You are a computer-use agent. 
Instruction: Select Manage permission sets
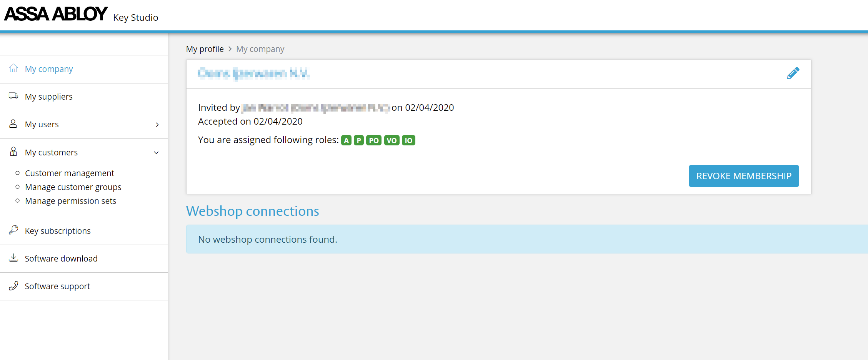[70, 200]
